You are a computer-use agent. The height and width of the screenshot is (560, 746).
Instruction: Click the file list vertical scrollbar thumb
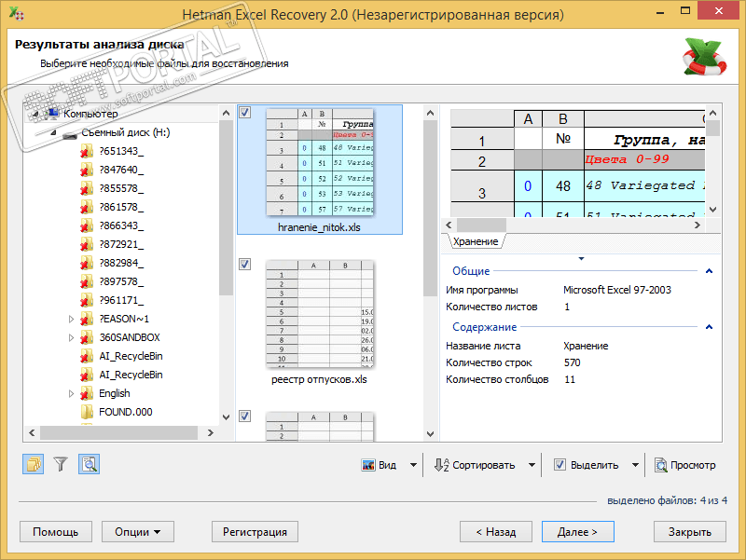click(x=430, y=208)
